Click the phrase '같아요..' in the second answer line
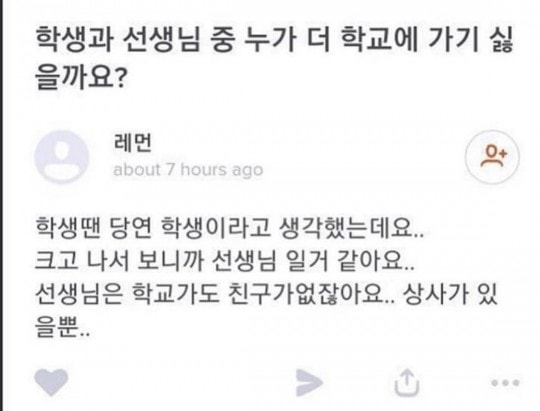Screen dimensions: 540x411 [x=375, y=260]
